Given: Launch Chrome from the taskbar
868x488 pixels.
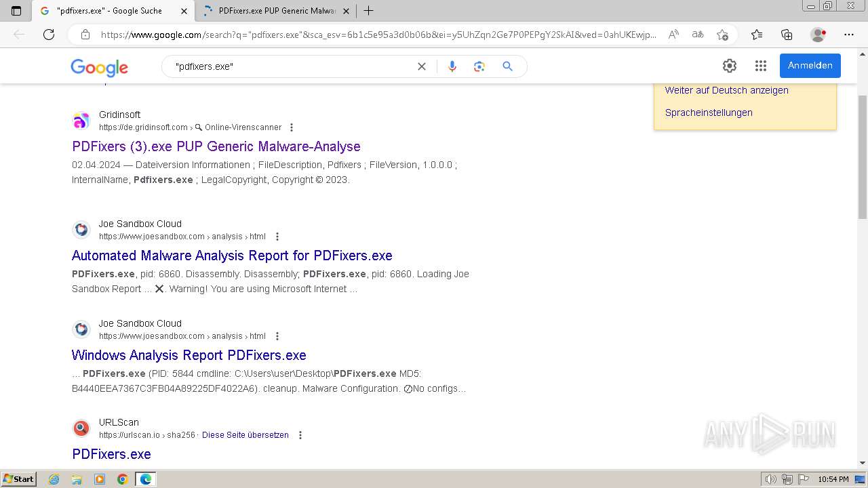Looking at the screenshot, I should 122,479.
